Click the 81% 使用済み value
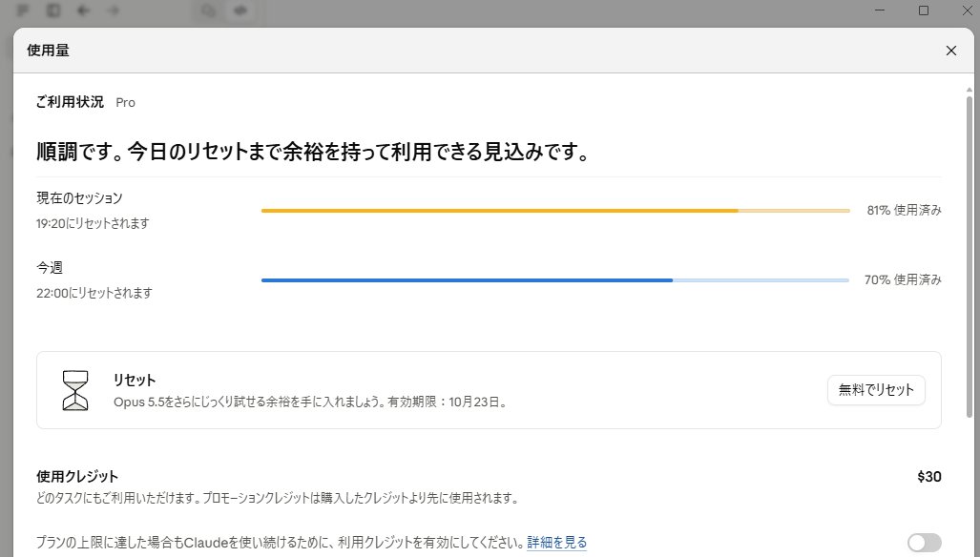Image resolution: width=980 pixels, height=557 pixels. (x=904, y=211)
